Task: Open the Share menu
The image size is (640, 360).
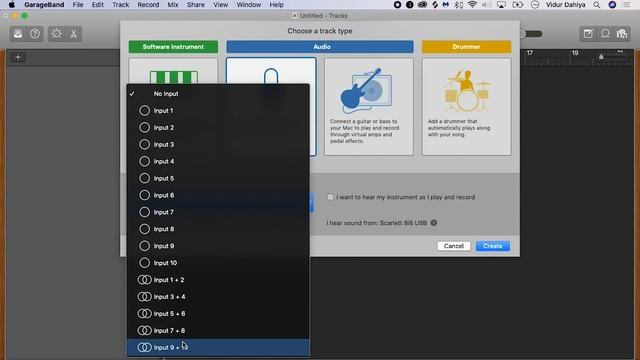Action: (196, 5)
